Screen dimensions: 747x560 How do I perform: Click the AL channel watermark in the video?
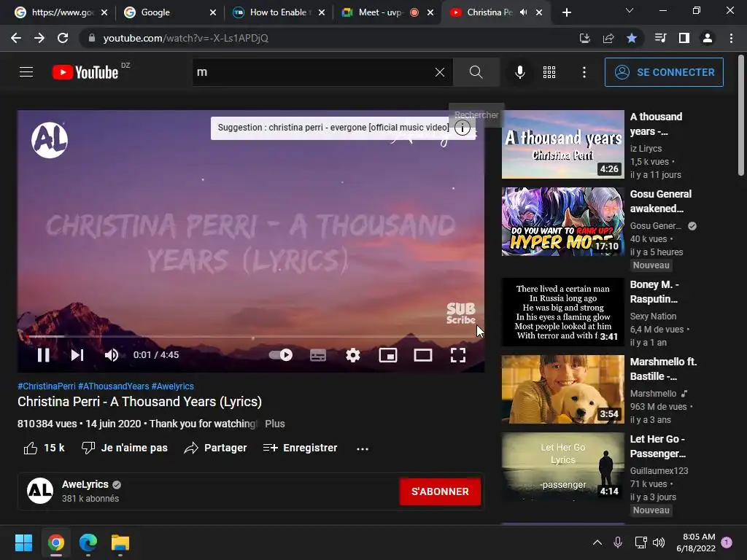(x=50, y=140)
